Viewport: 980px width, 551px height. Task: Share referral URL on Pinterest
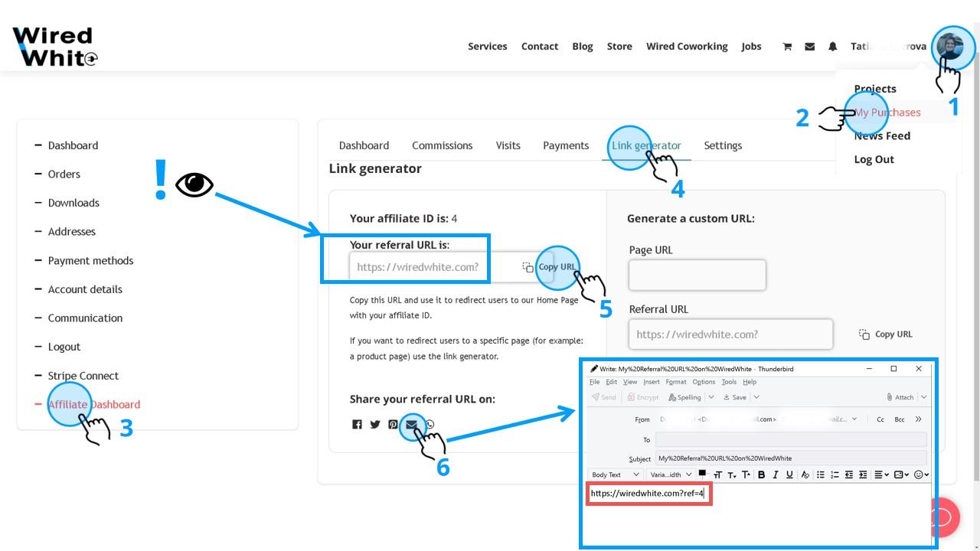(x=393, y=425)
